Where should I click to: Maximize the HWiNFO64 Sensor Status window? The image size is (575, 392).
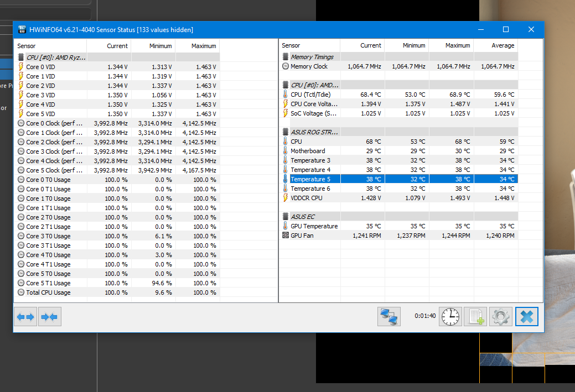506,29
